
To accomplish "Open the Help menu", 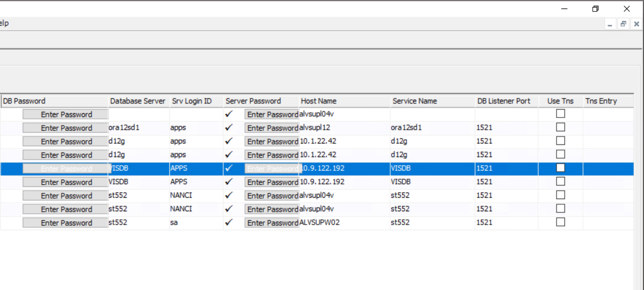I will [x=4, y=23].
